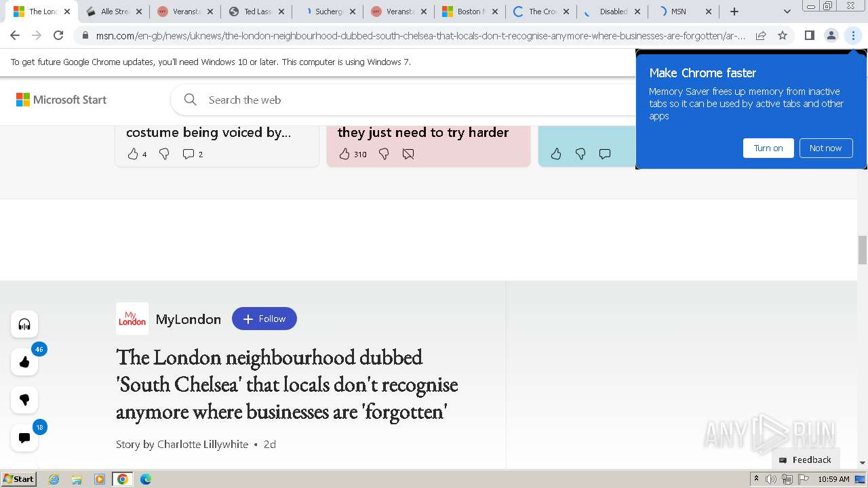Dislike the costume being voiced story

click(x=164, y=154)
